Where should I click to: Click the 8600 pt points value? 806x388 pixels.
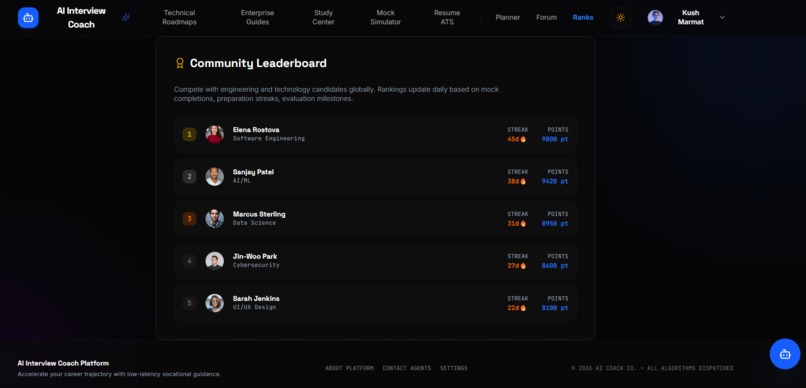555,266
